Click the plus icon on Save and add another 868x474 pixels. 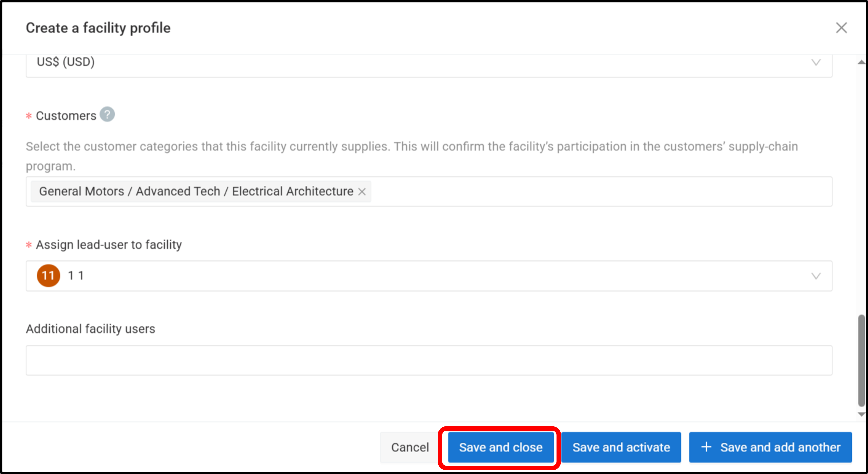[706, 447]
